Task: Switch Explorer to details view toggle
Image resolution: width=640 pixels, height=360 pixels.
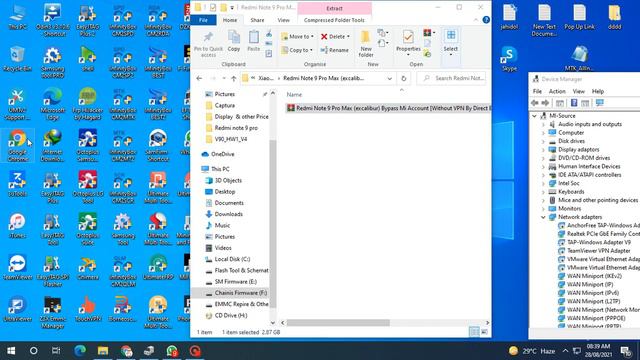Action: pyautogui.click(x=474, y=332)
